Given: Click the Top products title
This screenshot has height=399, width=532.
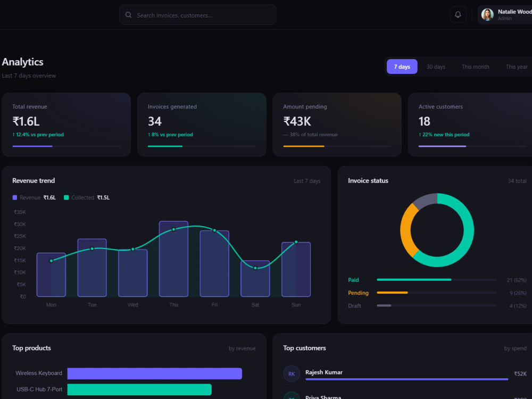Looking at the screenshot, I should tap(31, 348).
